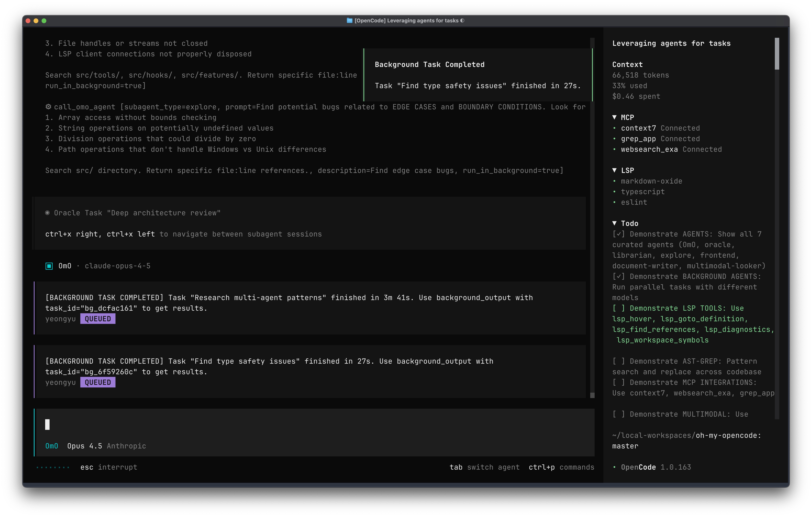Click the gear icon beside call_omo_agent

click(x=49, y=107)
